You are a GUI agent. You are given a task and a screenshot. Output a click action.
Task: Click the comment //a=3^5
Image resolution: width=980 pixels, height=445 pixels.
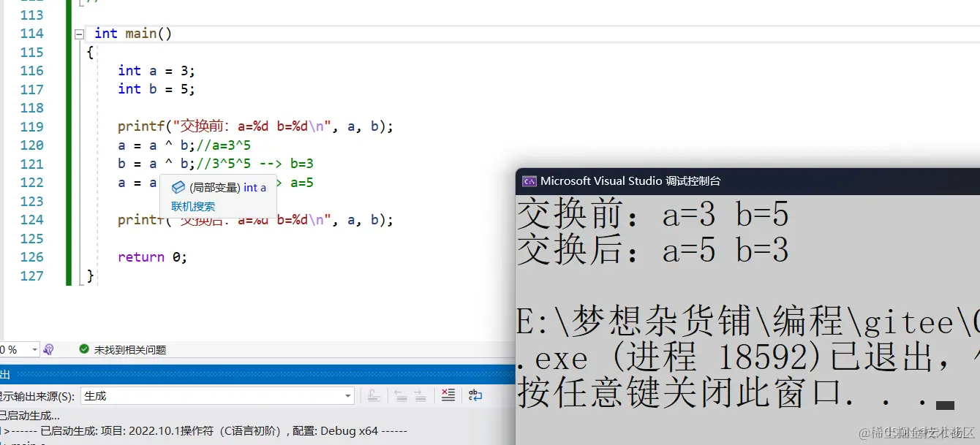tap(223, 145)
